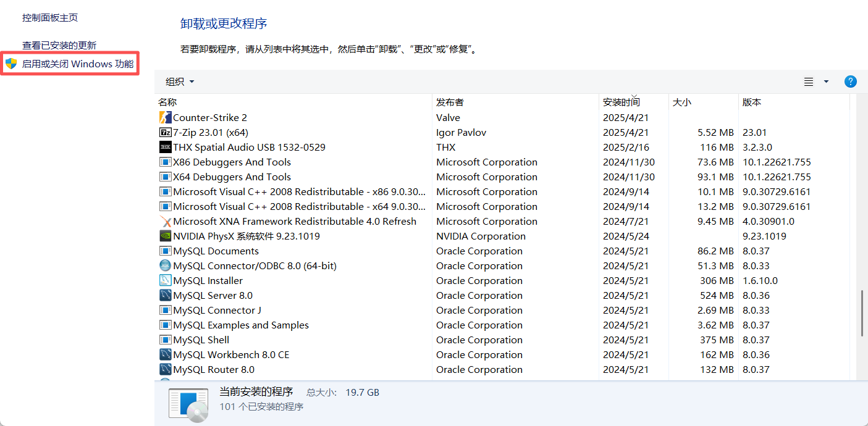Select the MySQL Documents icon
The image size is (868, 426).
[165, 251]
